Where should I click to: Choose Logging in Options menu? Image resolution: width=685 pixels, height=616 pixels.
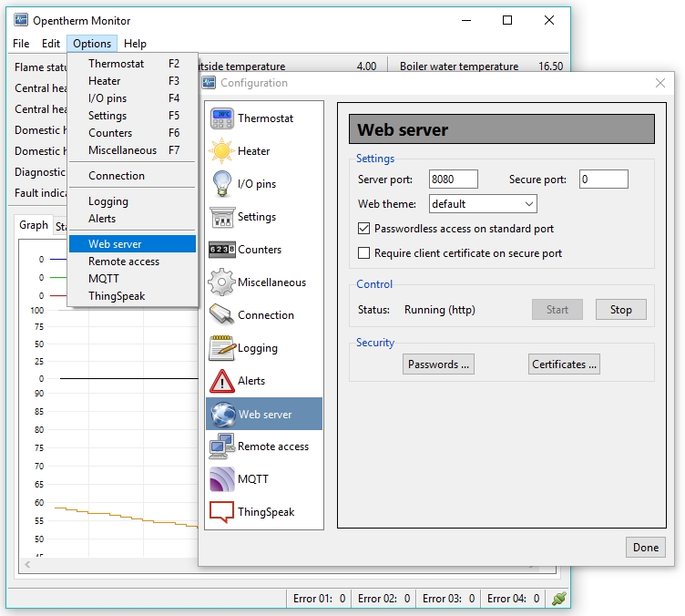[x=132, y=201]
